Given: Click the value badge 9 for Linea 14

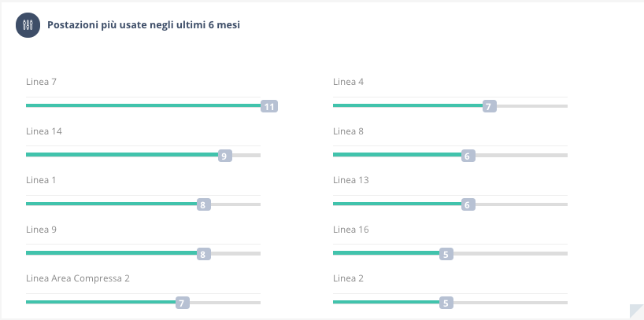Looking at the screenshot, I should coord(224,156).
